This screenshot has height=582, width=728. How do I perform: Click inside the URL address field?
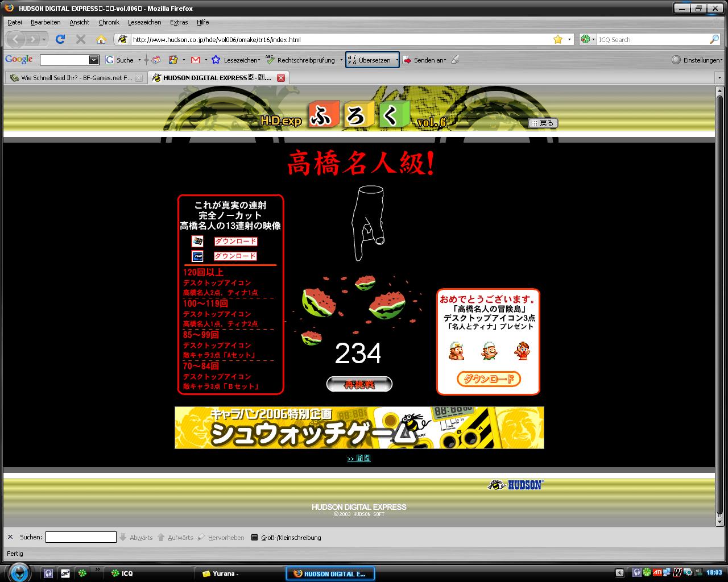tap(341, 39)
